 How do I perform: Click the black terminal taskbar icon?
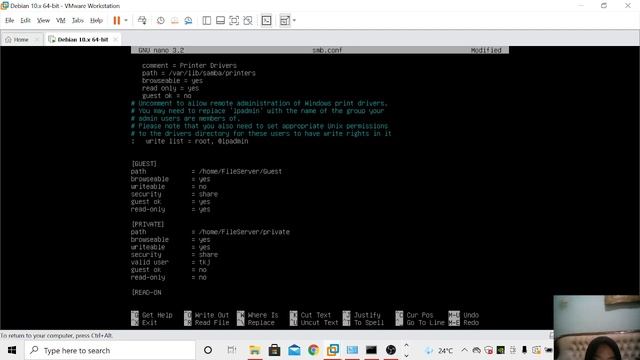(371, 350)
